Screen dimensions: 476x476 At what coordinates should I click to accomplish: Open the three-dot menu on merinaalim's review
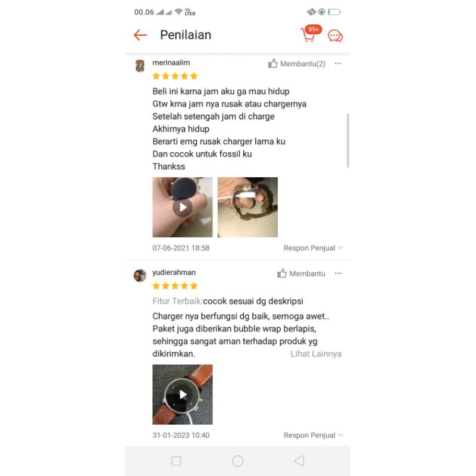pyautogui.click(x=338, y=64)
